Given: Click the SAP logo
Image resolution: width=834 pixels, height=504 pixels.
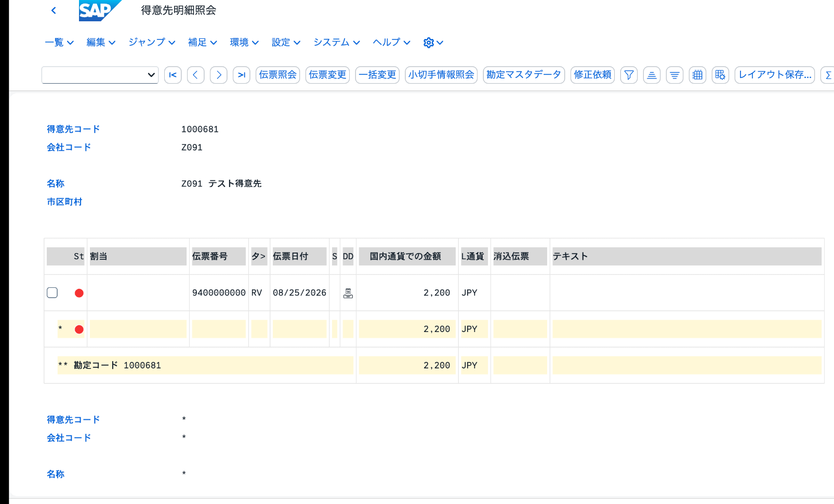Looking at the screenshot, I should click(100, 10).
